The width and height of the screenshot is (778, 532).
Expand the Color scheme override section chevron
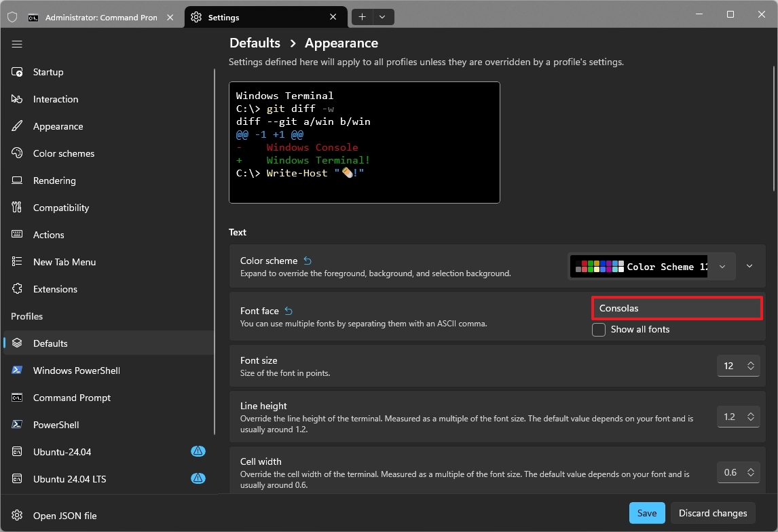coord(749,266)
